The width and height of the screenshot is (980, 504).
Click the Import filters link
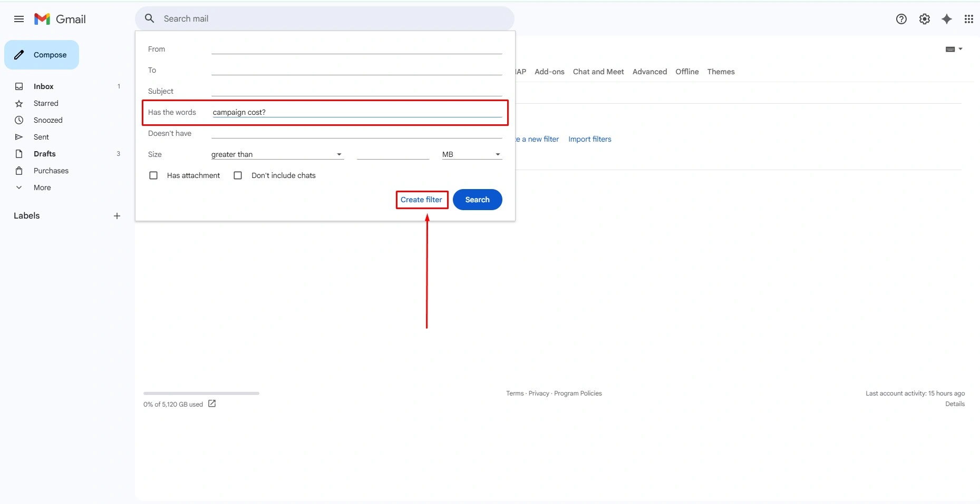tap(590, 139)
